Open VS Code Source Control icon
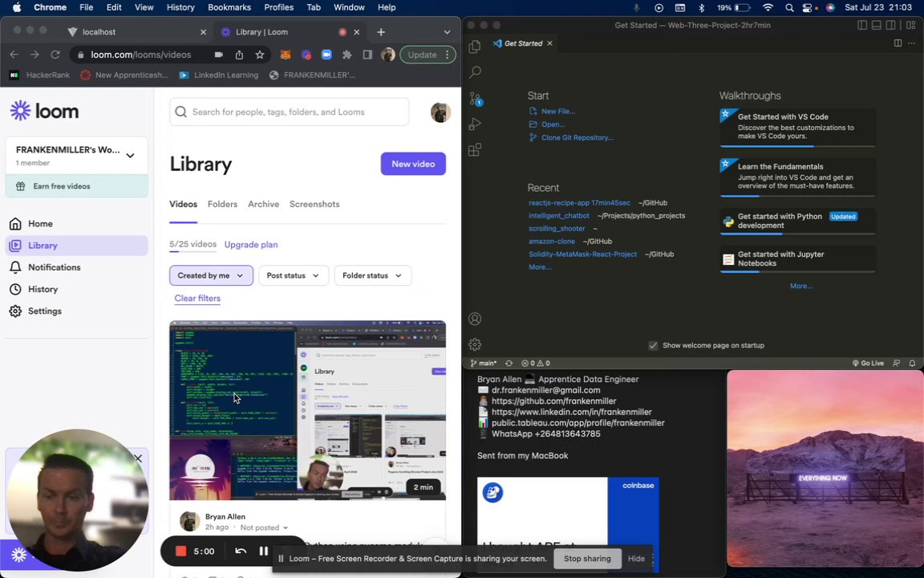Viewport: 924px width, 578px height. coord(476,99)
